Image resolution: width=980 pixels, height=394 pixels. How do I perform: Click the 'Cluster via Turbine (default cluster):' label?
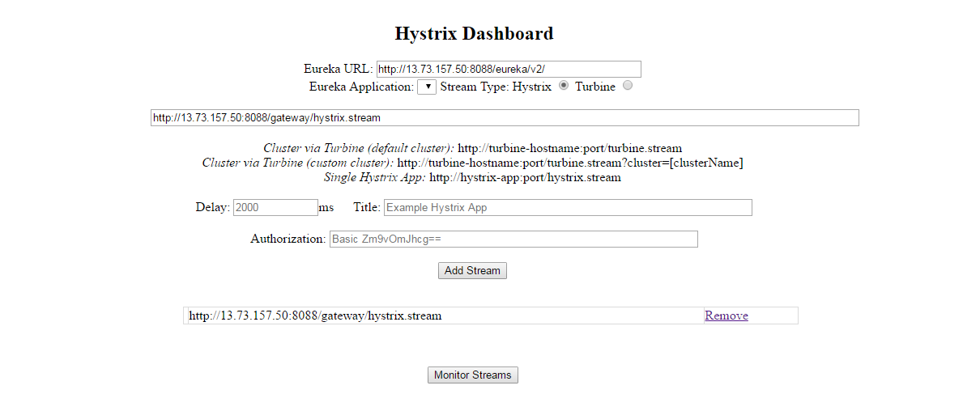click(359, 149)
